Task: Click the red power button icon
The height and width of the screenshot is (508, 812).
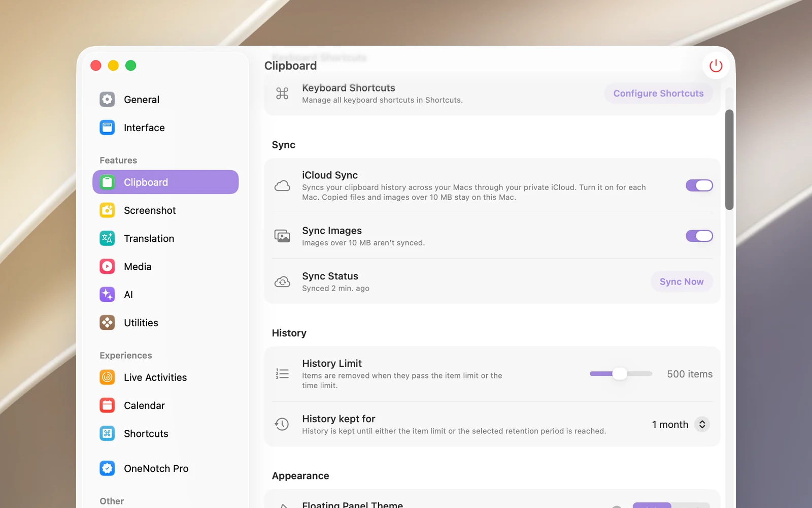Action: (x=716, y=66)
